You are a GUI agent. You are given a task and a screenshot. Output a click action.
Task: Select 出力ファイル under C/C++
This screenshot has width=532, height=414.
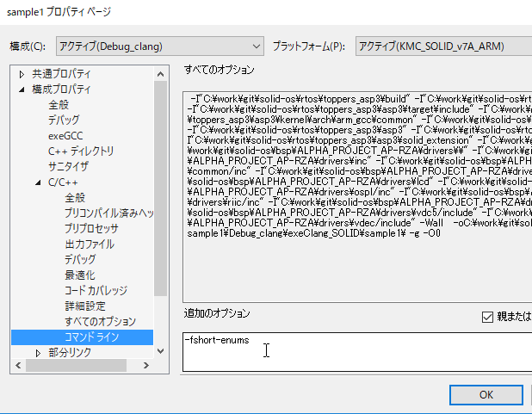[x=89, y=244]
